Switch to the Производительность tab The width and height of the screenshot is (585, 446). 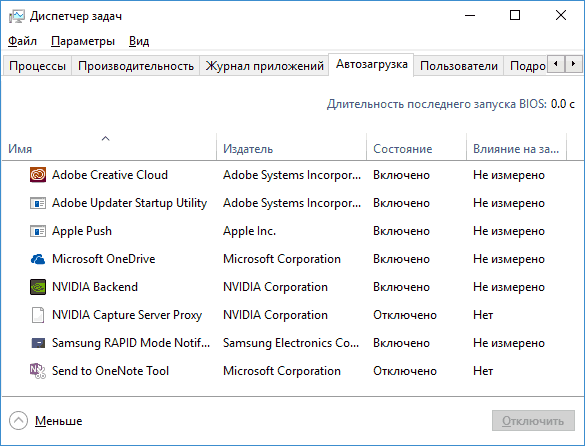coord(136,66)
